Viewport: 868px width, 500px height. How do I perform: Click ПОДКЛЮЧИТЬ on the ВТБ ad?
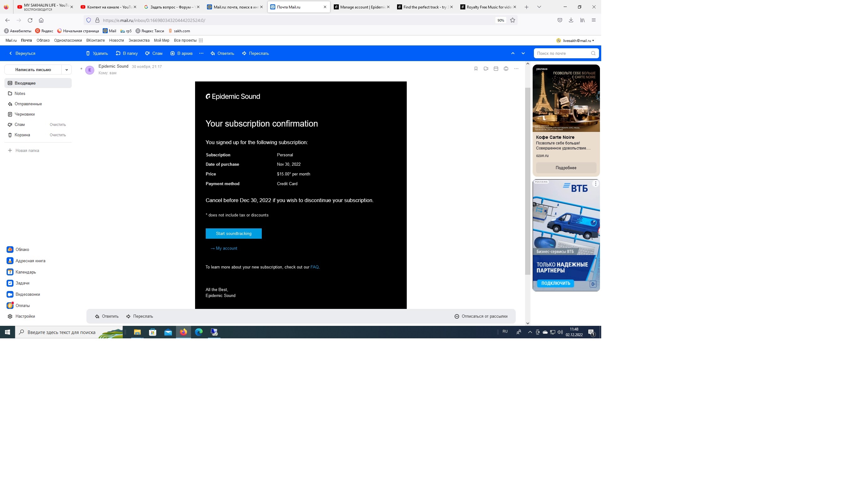(556, 283)
